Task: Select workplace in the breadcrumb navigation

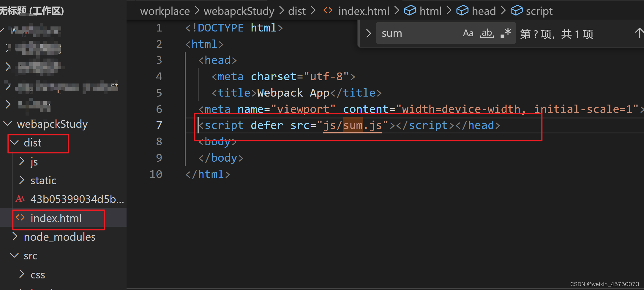Action: click(165, 11)
